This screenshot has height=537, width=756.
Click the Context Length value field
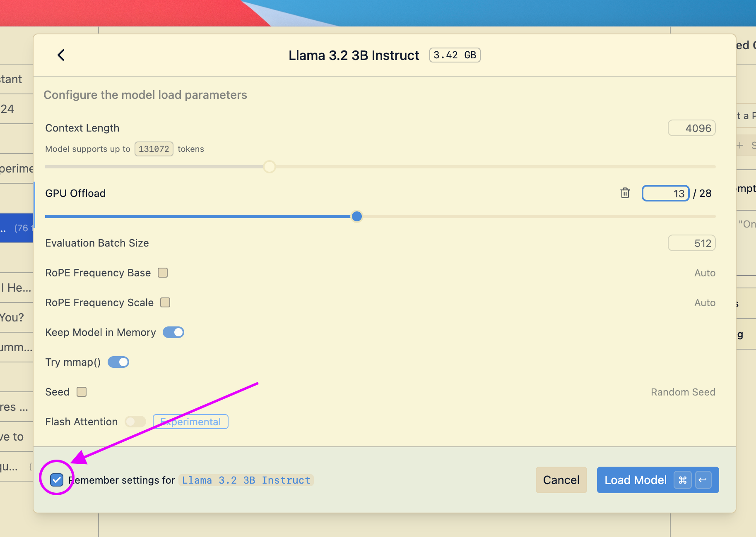(691, 128)
